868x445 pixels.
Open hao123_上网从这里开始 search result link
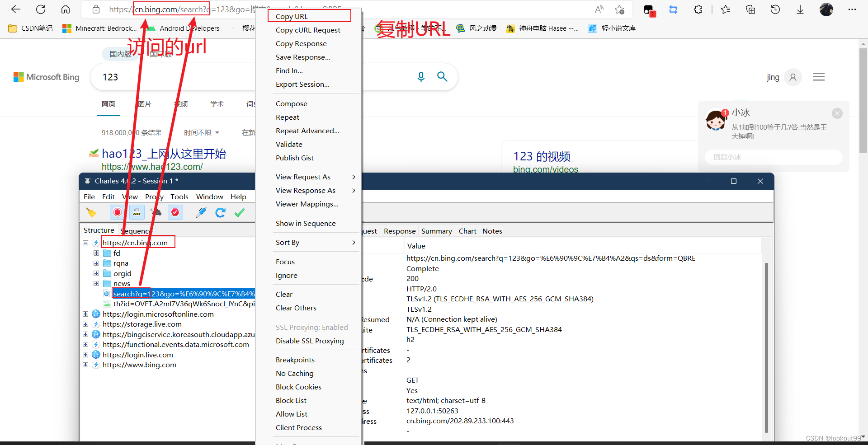[x=164, y=154]
